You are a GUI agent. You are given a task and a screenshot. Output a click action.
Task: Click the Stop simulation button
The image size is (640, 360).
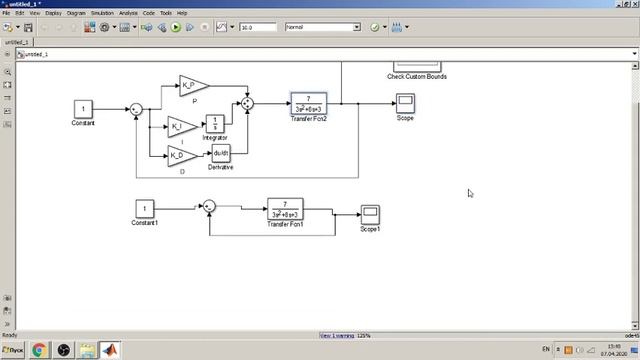click(x=204, y=27)
